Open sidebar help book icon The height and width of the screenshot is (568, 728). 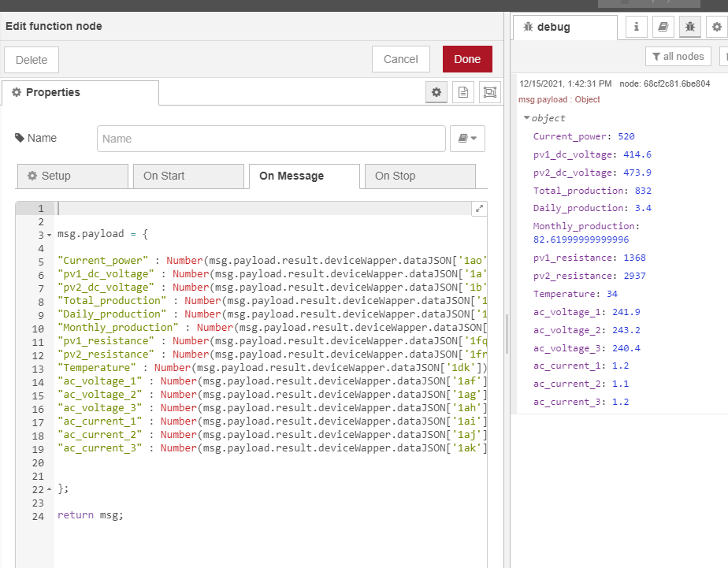pos(663,27)
